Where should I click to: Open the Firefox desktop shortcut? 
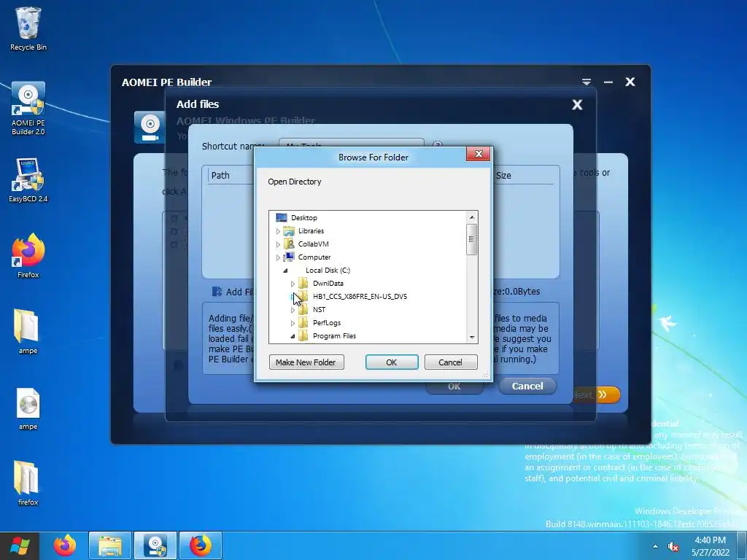[x=28, y=256]
